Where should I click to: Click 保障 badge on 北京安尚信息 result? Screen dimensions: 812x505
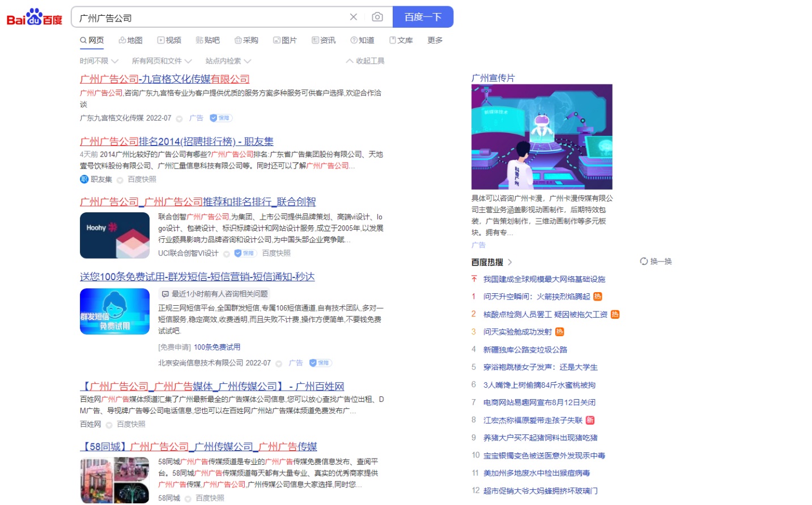(x=320, y=363)
